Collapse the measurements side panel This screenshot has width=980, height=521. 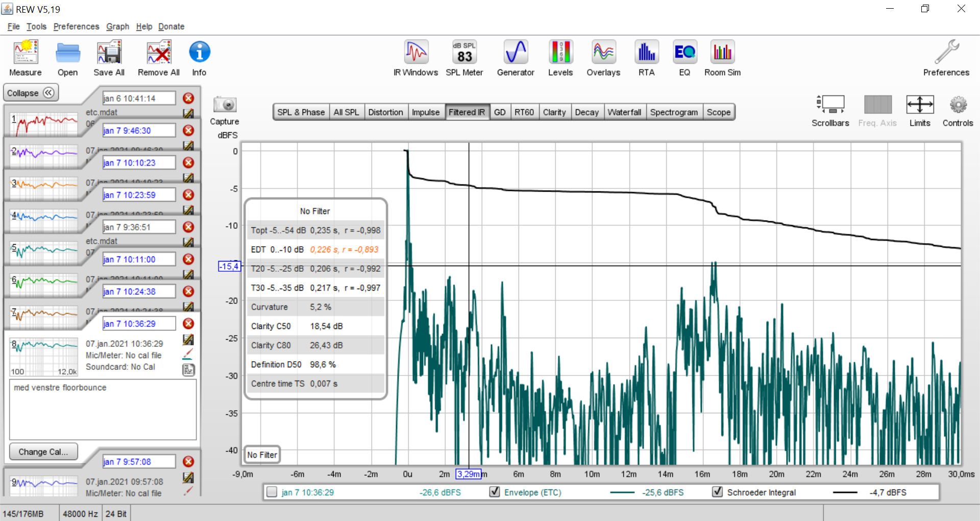pyautogui.click(x=31, y=93)
